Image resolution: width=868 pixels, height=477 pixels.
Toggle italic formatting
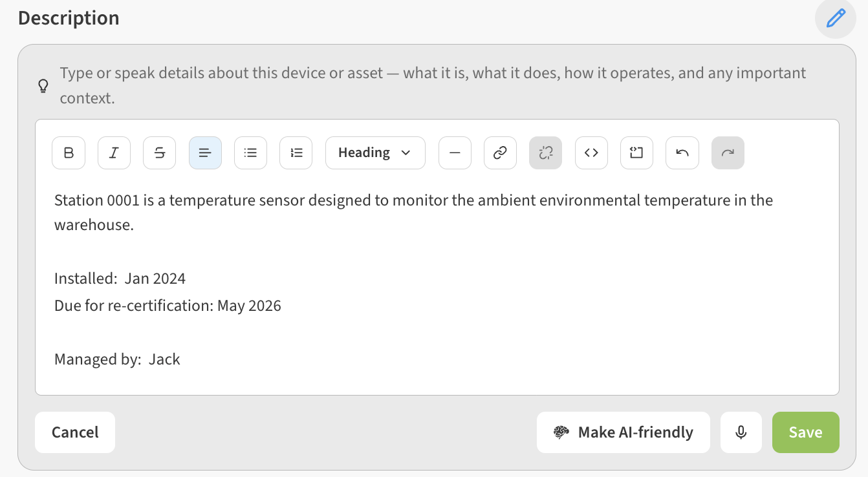click(x=114, y=153)
